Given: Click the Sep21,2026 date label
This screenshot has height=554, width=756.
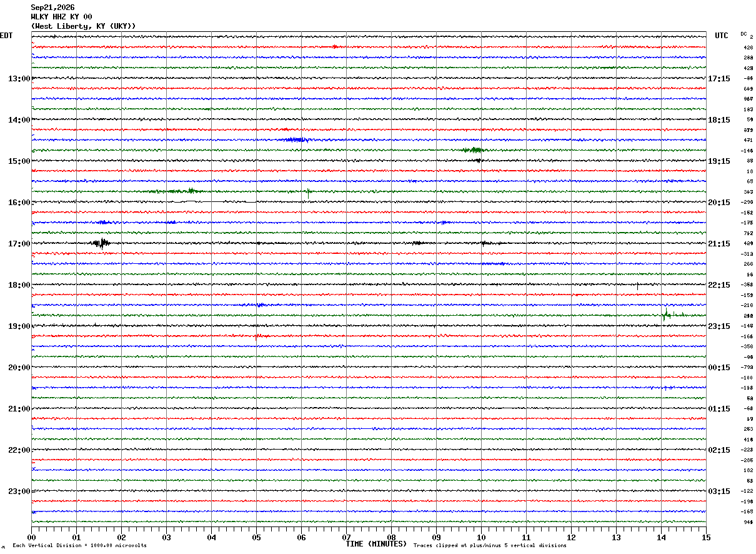Looking at the screenshot, I should (52, 8).
